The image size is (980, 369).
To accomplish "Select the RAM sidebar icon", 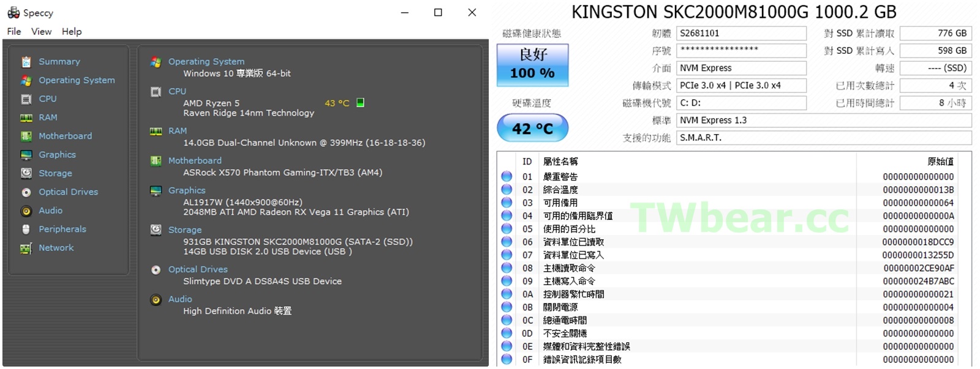I will pyautogui.click(x=26, y=117).
